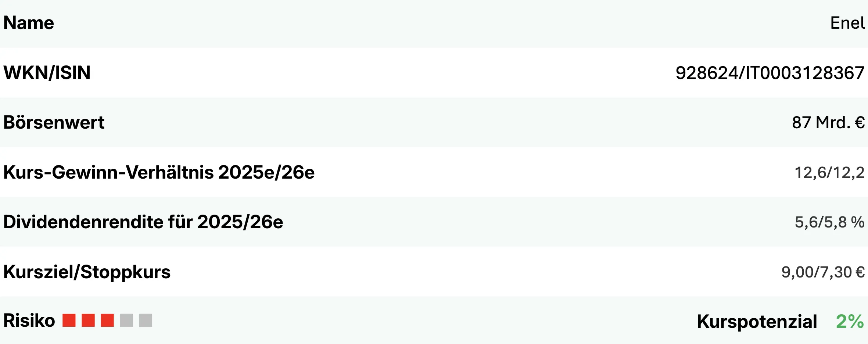
Task: Click the Risiko label
Action: pyautogui.click(x=29, y=320)
